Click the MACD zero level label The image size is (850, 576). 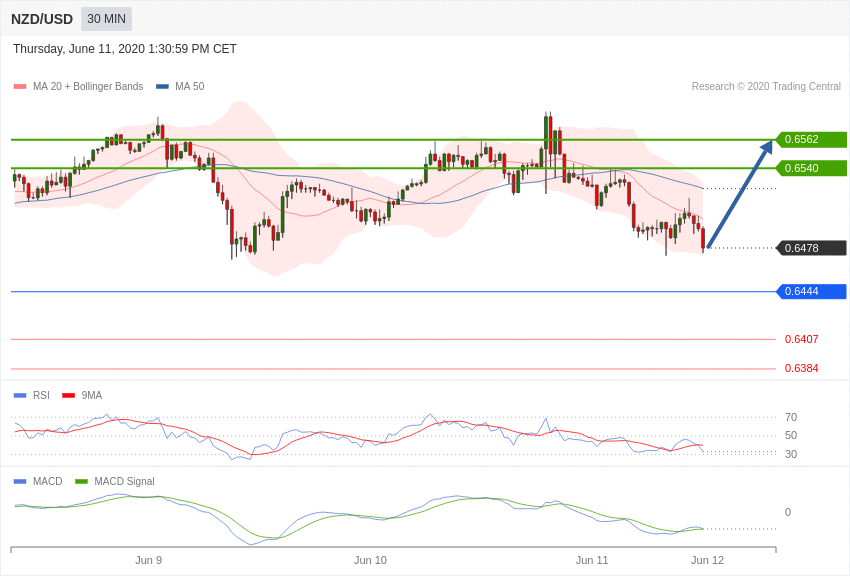point(788,512)
